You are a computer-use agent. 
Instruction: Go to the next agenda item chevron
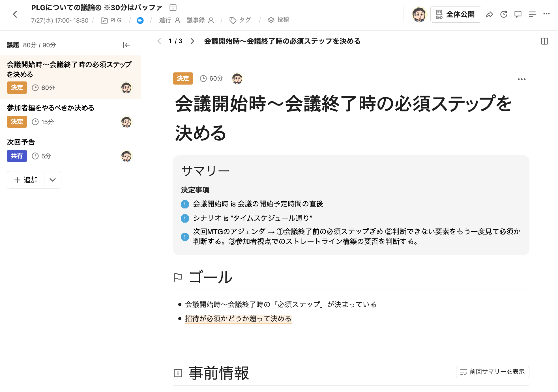(192, 41)
